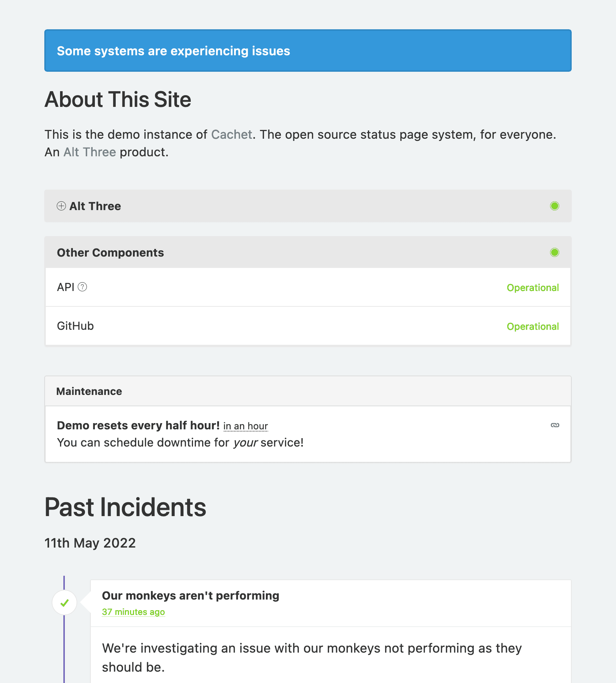Click the green status dot for Other Components
Viewport: 616px width, 683px height.
pos(554,252)
